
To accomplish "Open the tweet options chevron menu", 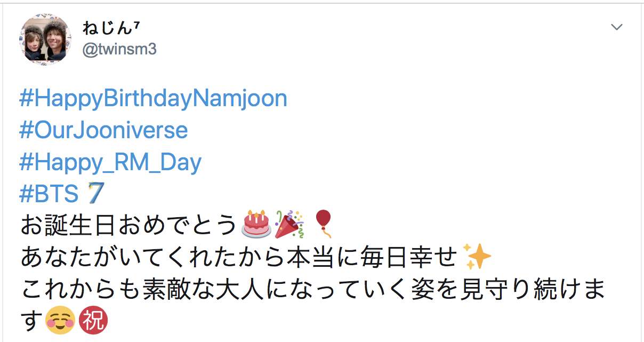I will tap(616, 27).
